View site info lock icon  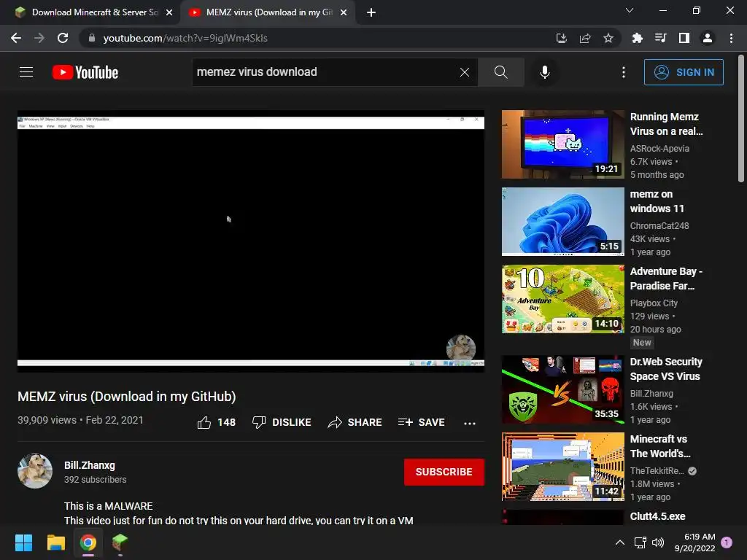coord(91,38)
